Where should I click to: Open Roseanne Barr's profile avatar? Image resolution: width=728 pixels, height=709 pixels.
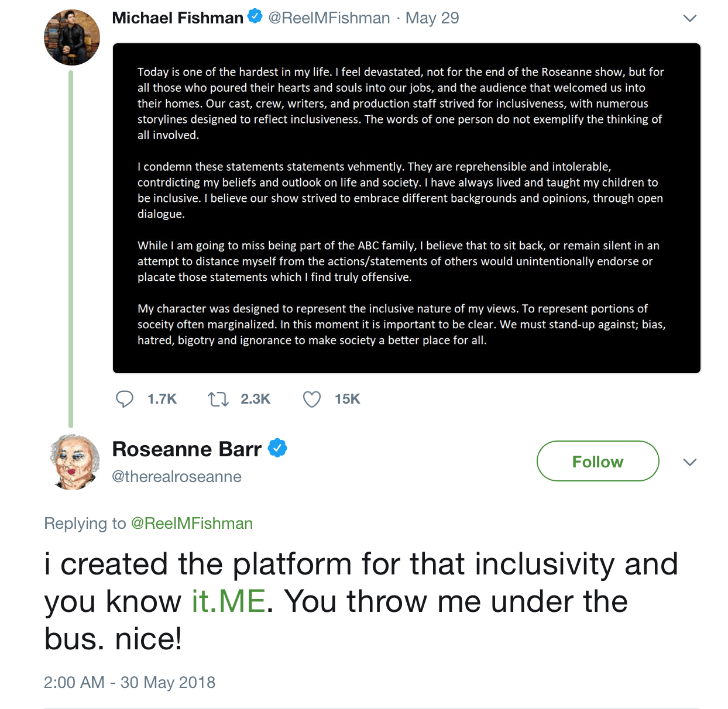click(x=73, y=462)
